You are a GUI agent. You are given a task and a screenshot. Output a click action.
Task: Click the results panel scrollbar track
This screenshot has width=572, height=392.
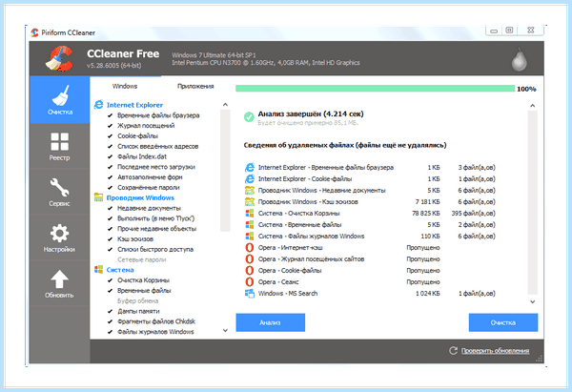pyautogui.click(x=533, y=202)
